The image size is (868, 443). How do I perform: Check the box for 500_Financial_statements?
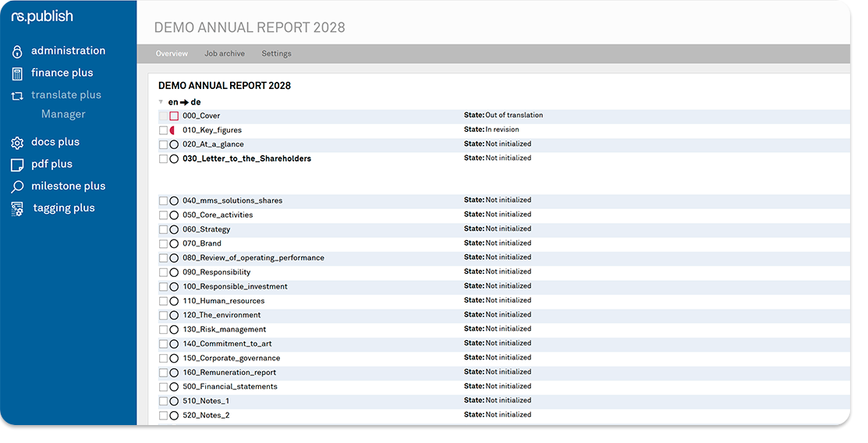click(x=163, y=387)
